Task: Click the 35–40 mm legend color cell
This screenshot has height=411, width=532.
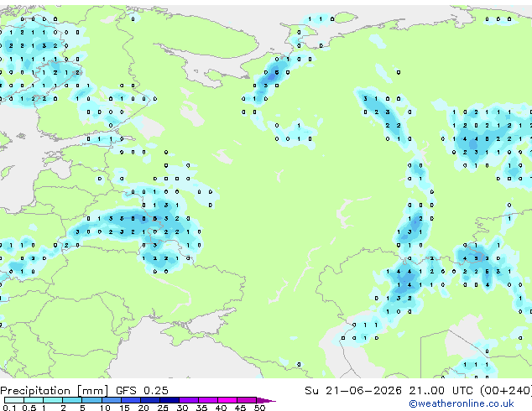Action: point(207,400)
